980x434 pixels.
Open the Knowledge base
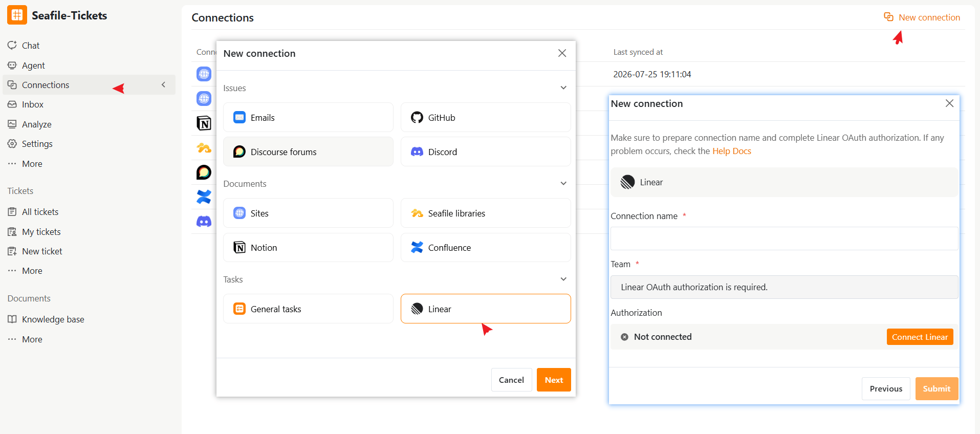pos(53,319)
